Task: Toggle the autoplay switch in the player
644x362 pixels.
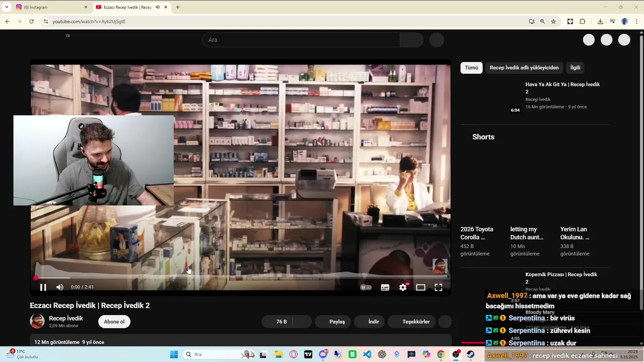Action: (x=366, y=287)
